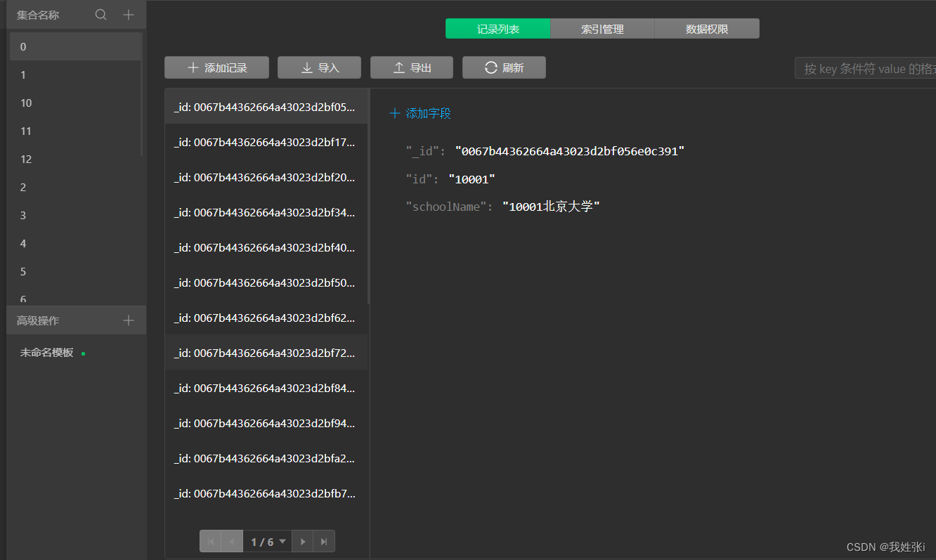Viewport: 936px width, 560px height.
Task: Select record ending in d2bf62...
Action: coord(266,318)
